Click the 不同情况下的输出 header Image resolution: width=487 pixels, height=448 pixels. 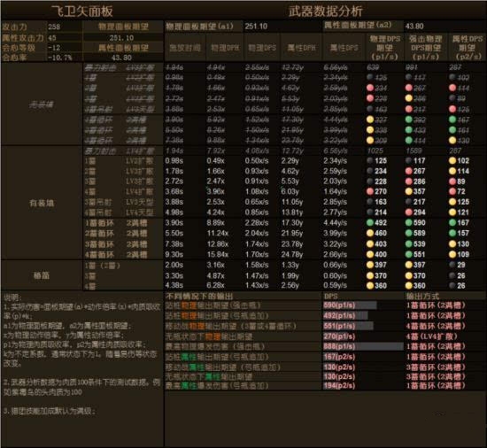(199, 296)
